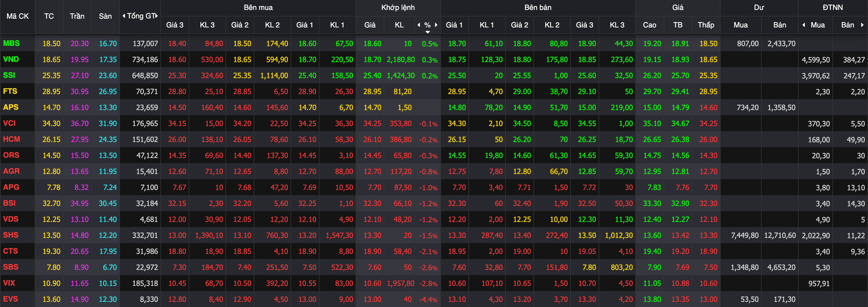Click the left arrow before ĐTNN Mua header
Viewport: 868px width, 307px height.
click(x=804, y=25)
